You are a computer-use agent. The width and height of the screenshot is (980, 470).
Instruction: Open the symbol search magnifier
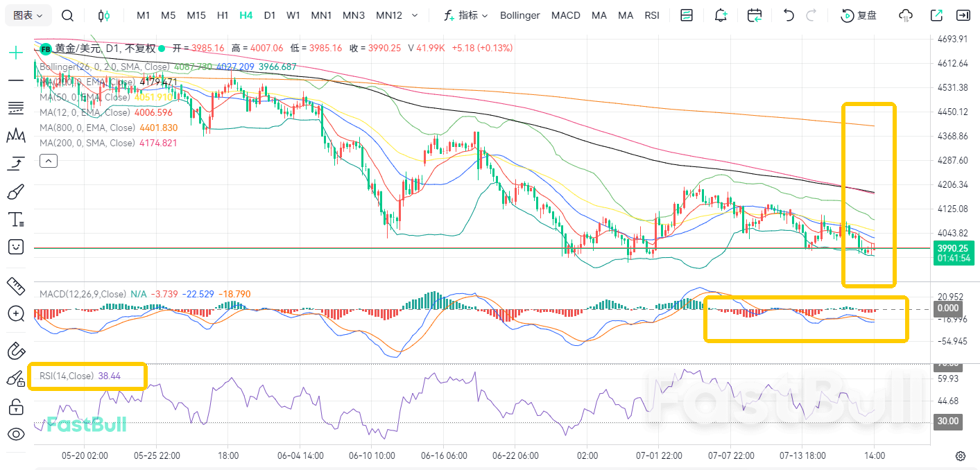[67, 15]
